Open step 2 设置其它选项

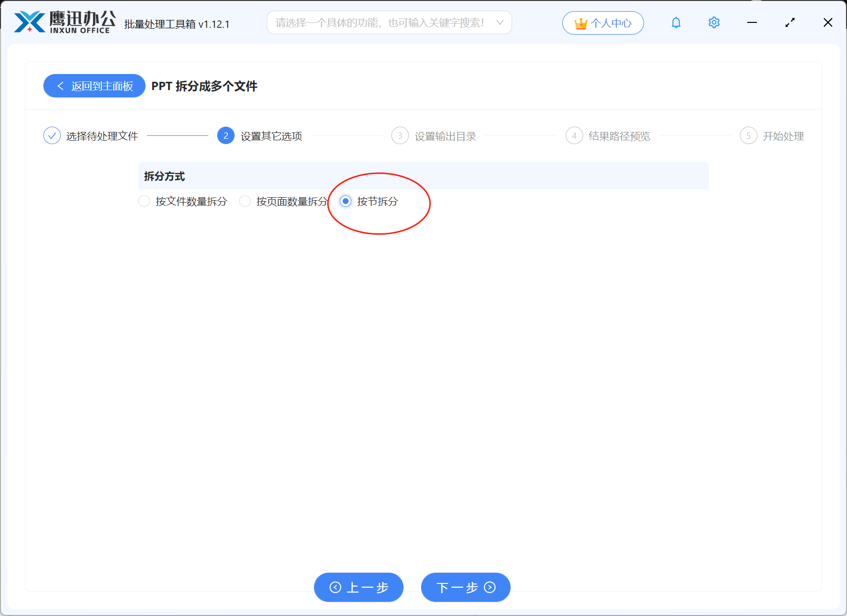point(225,135)
